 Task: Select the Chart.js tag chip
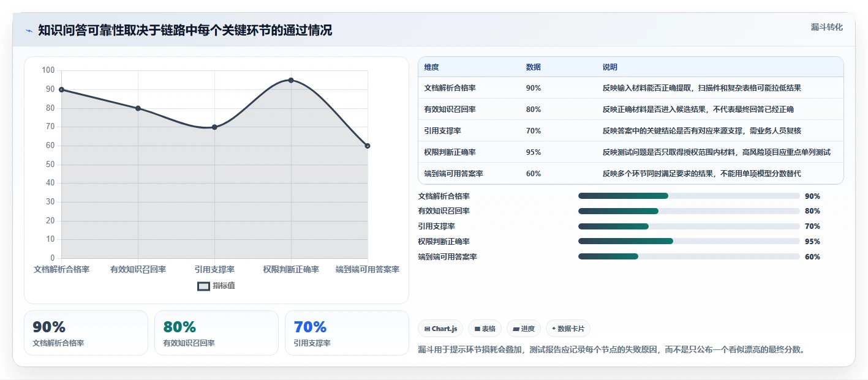440,329
